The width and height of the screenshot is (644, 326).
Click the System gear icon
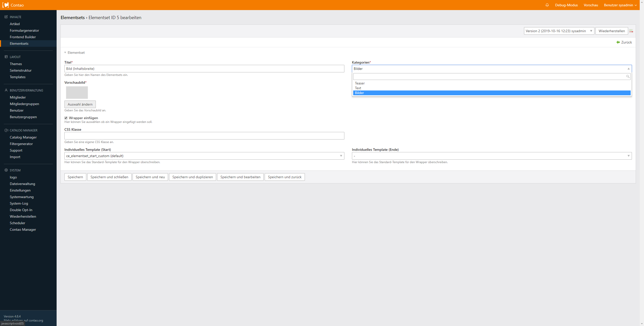coord(6,170)
